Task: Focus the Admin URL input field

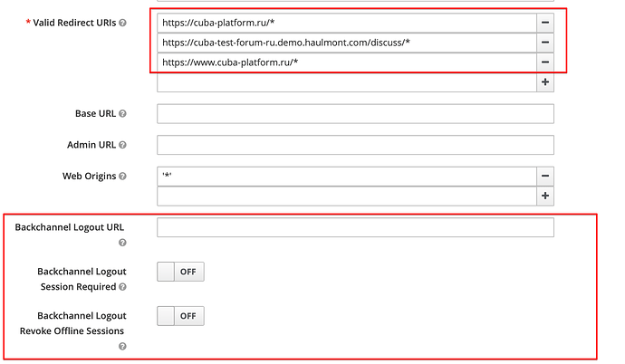Action: tap(356, 145)
